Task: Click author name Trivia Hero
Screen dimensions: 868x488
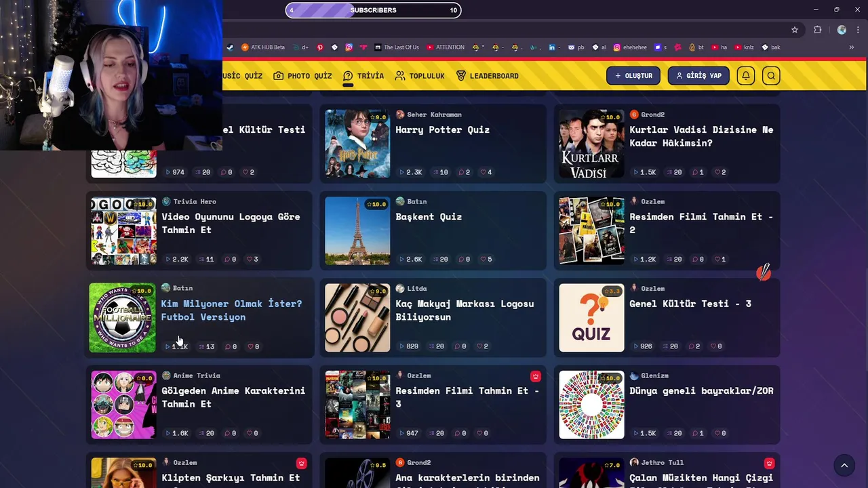Action: tap(195, 201)
